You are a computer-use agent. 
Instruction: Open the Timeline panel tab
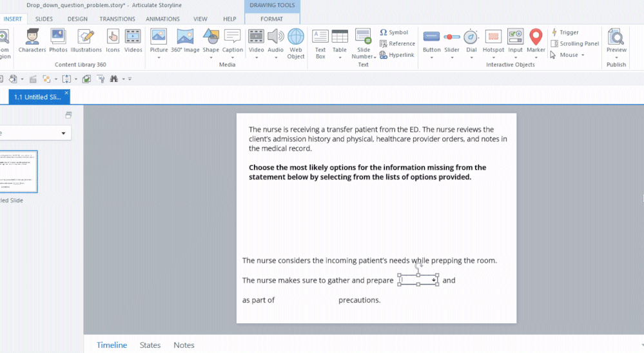pyautogui.click(x=112, y=345)
